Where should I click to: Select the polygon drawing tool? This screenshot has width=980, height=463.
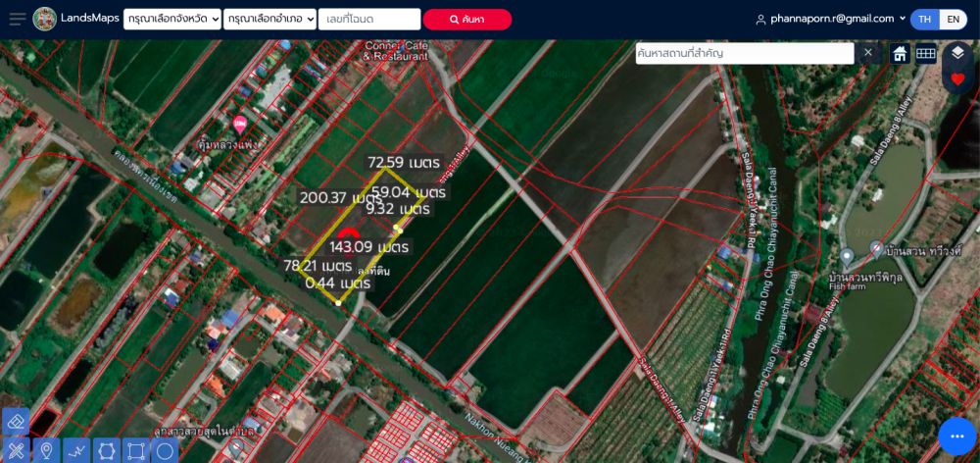106,450
